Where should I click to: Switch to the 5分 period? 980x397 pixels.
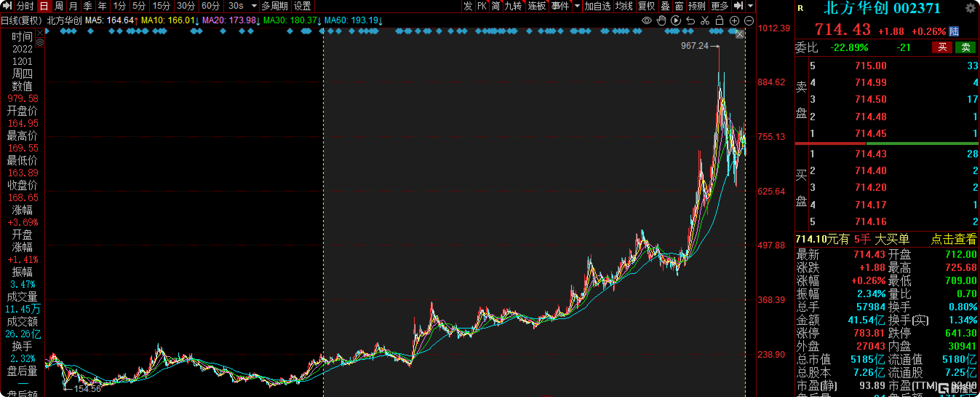coord(139,6)
